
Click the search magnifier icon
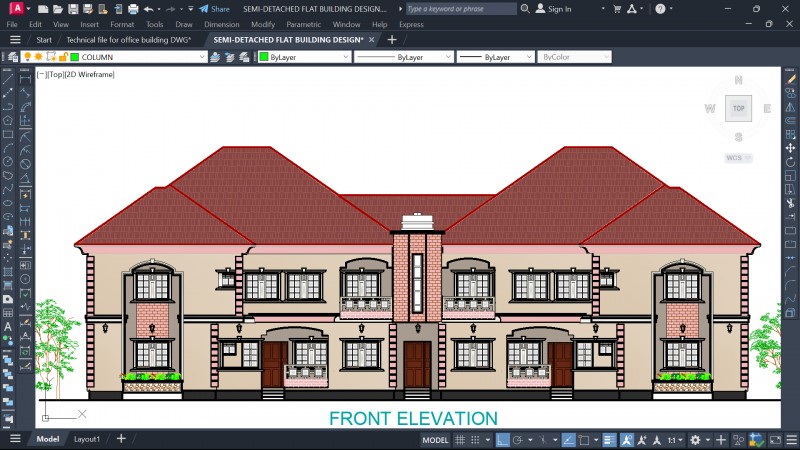(x=525, y=9)
